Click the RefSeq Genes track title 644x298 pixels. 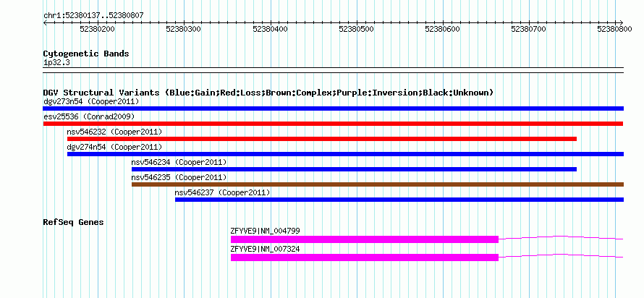point(73,223)
